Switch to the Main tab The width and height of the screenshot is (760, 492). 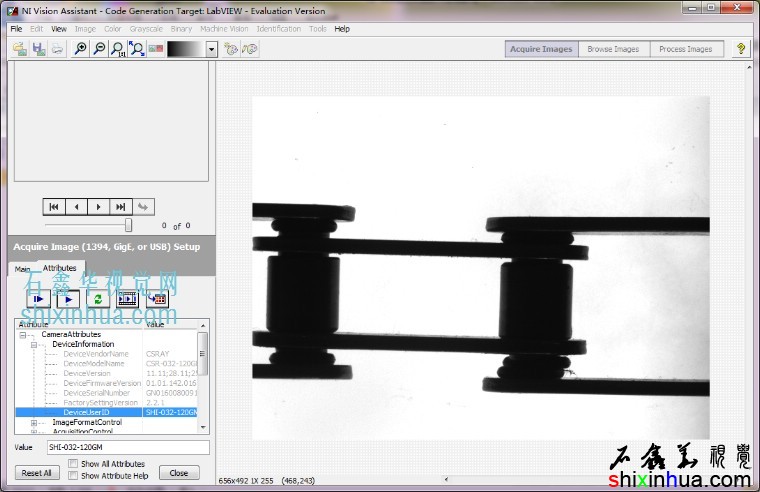pyautogui.click(x=22, y=269)
